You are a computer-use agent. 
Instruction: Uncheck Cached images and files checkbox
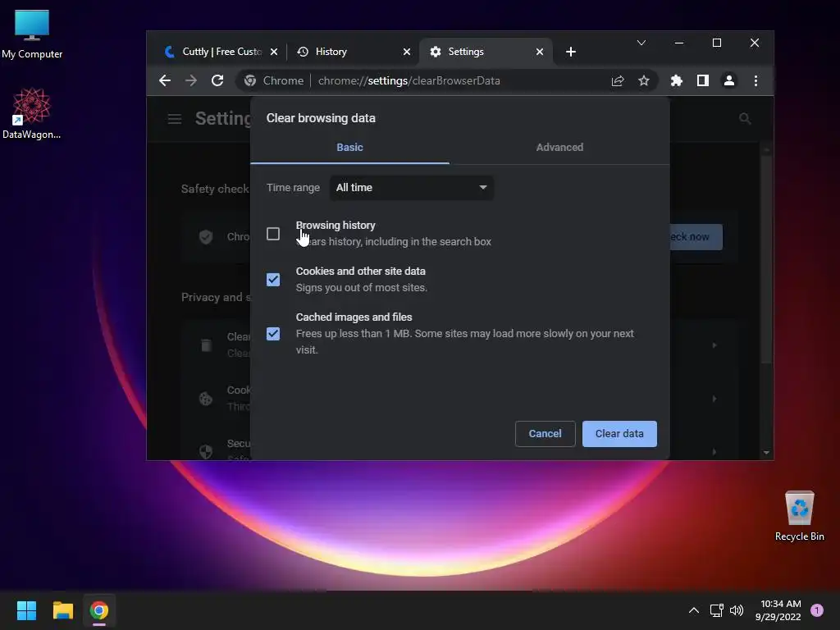[x=273, y=334]
